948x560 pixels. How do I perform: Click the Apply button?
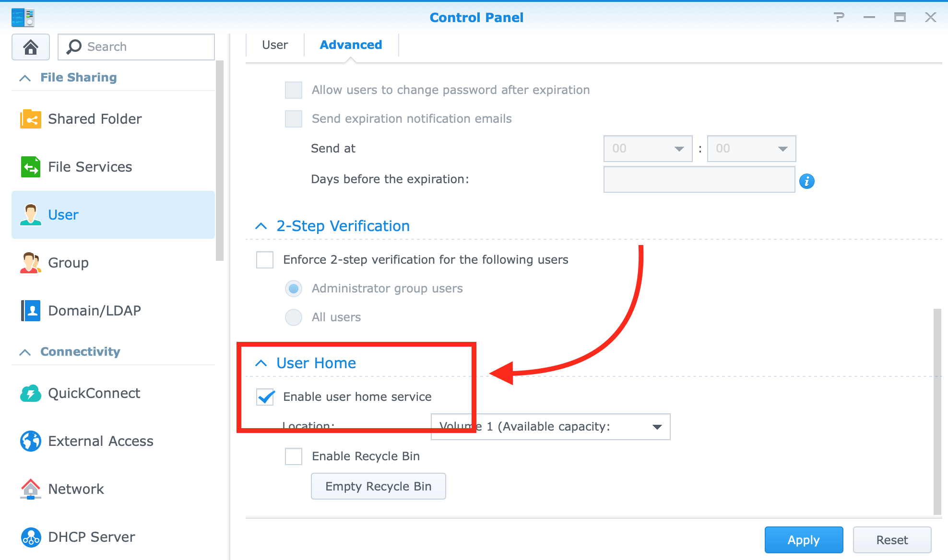[x=804, y=540]
